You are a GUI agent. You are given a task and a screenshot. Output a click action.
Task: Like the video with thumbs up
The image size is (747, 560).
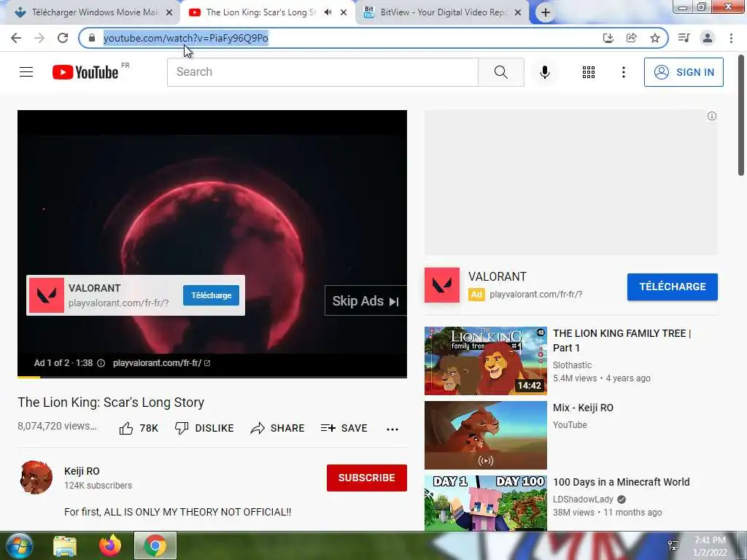[x=138, y=428]
